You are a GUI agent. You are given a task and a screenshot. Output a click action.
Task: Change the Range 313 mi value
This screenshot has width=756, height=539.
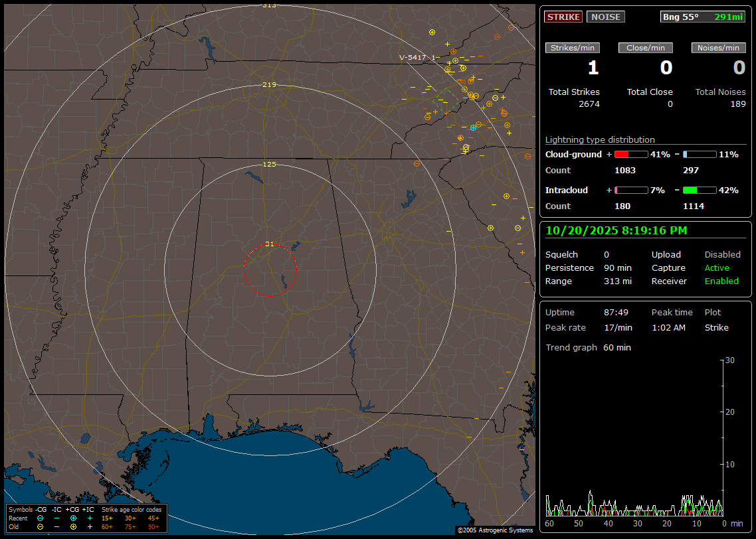617,281
